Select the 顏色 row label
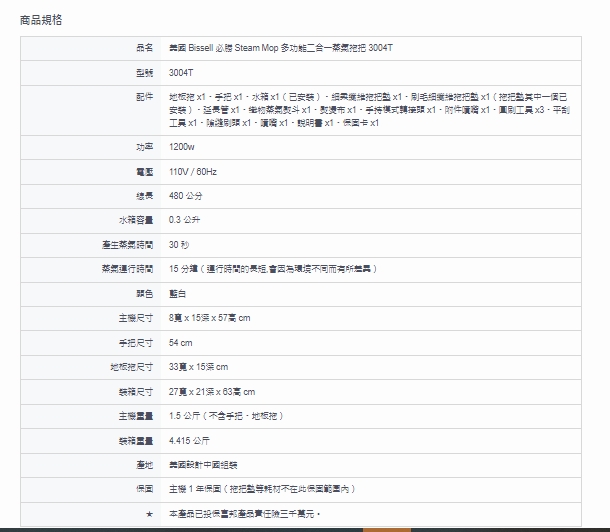 pyautogui.click(x=144, y=294)
